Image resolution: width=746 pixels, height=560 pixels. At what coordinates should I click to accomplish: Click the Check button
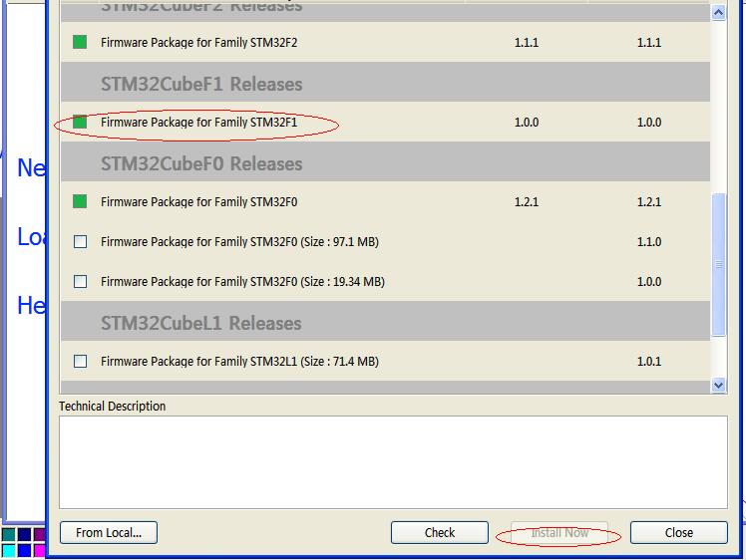[440, 532]
